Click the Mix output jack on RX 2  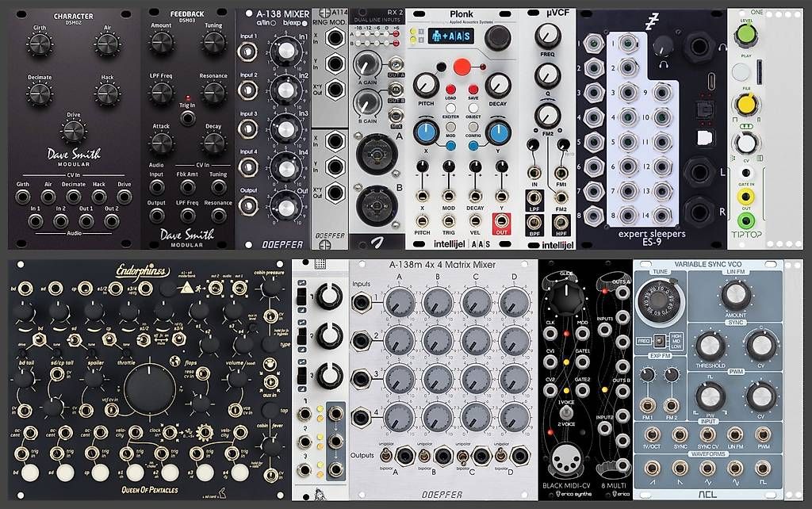point(396,115)
